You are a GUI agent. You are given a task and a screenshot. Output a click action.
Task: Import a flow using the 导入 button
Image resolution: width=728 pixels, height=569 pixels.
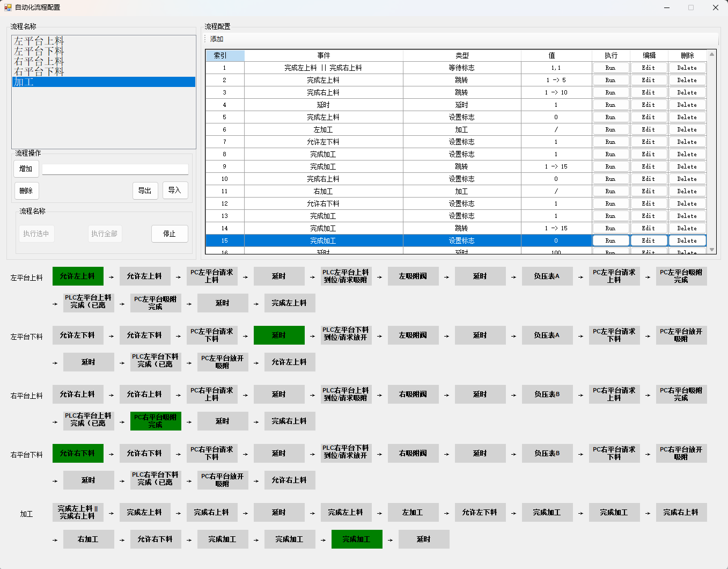(x=175, y=191)
